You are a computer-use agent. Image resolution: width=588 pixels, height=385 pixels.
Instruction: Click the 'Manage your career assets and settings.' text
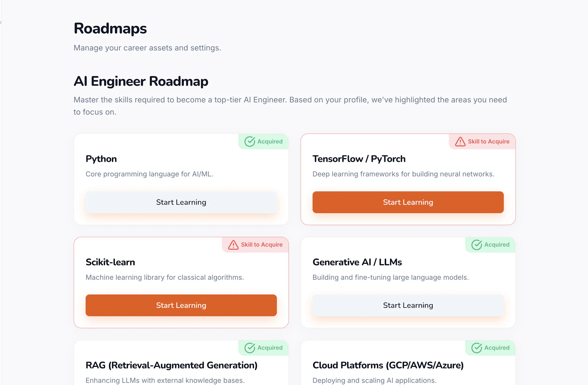[x=147, y=48]
